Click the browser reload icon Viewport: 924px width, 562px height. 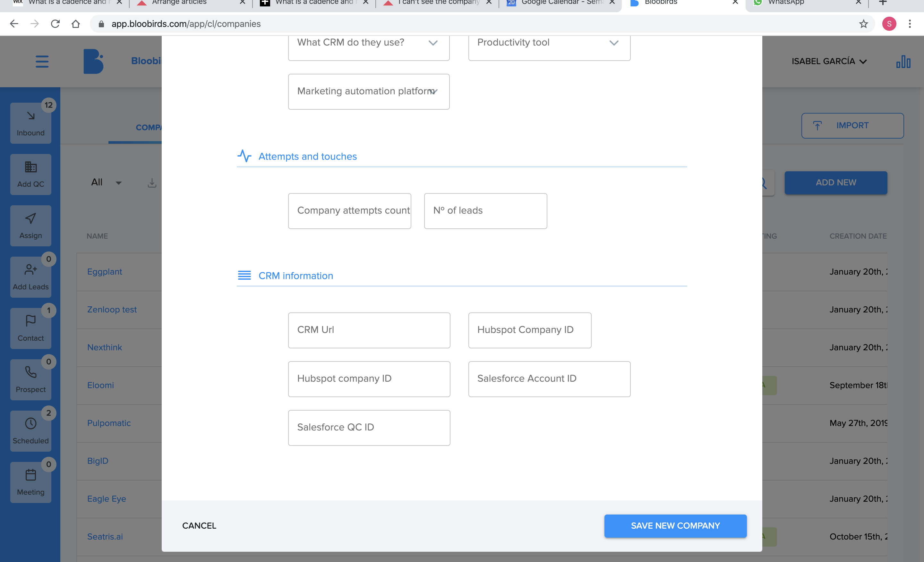point(55,24)
